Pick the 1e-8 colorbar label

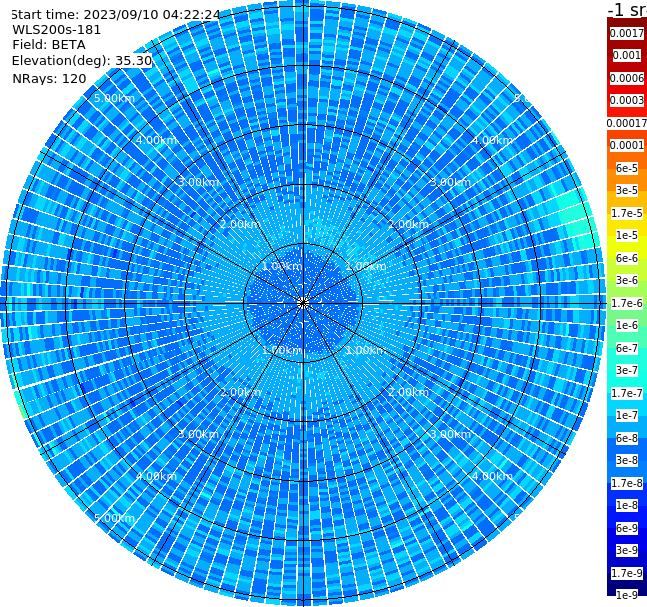coord(627,505)
